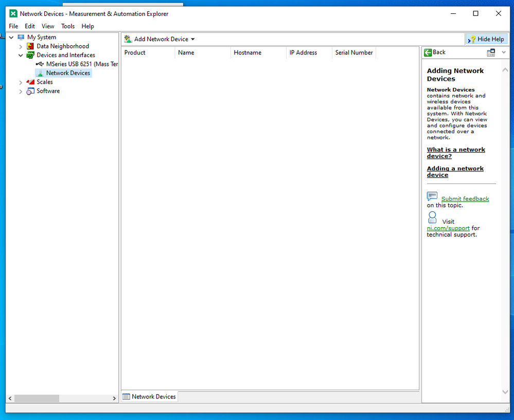Screen dimensions: 514x420
Task: Click the tree pane scroll left arrow
Action: tap(10, 398)
